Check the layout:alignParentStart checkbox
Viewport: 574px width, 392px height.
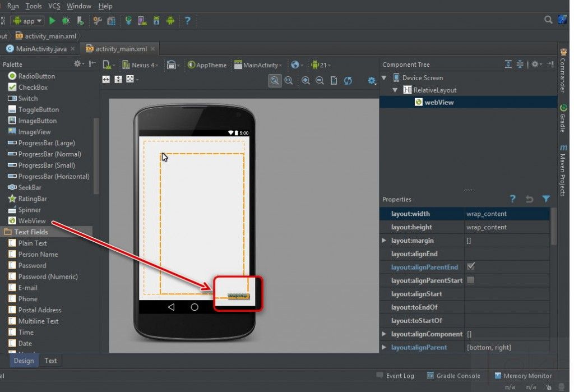[x=471, y=280]
